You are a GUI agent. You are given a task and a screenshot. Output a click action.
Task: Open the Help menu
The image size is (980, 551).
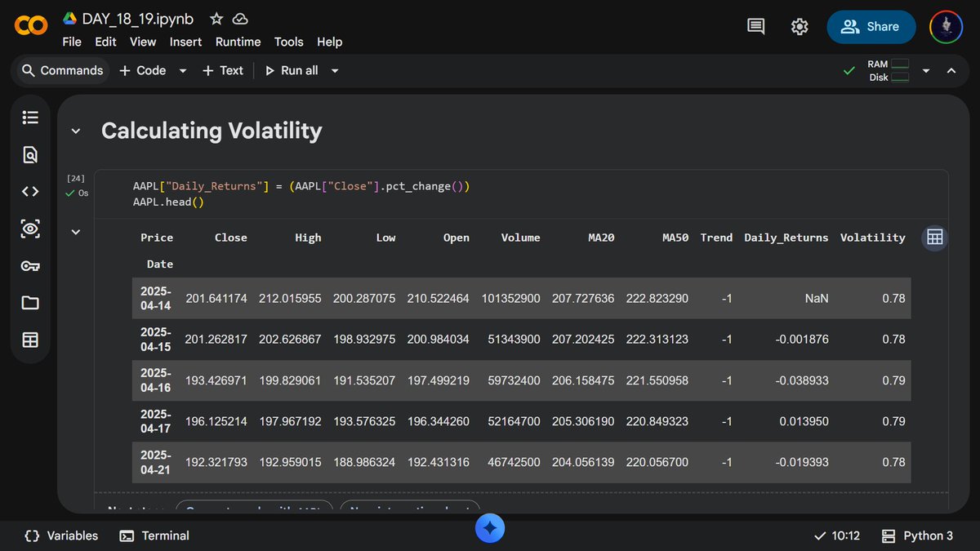tap(329, 42)
